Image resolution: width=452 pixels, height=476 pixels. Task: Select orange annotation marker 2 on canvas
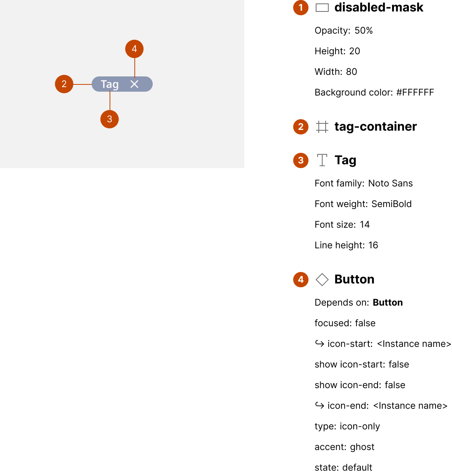64,84
